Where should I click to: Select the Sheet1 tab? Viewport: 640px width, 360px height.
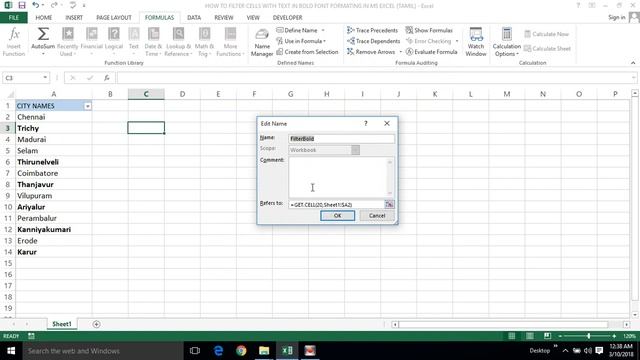62,324
